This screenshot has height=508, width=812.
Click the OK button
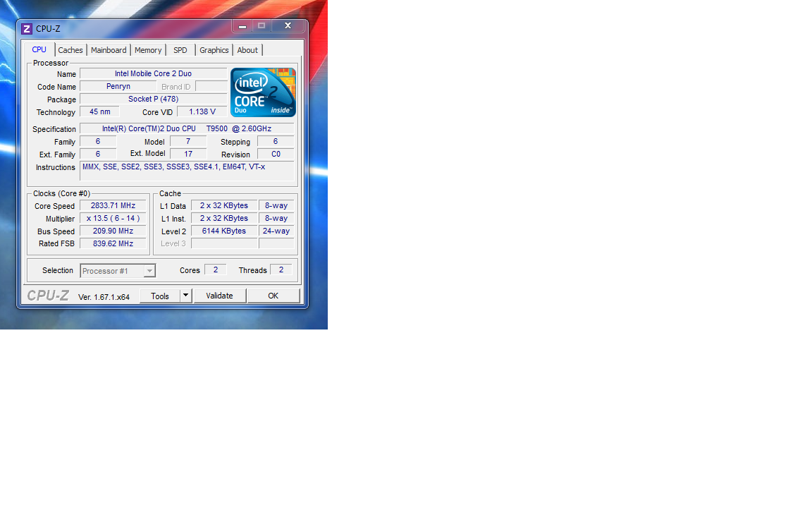[x=273, y=296]
